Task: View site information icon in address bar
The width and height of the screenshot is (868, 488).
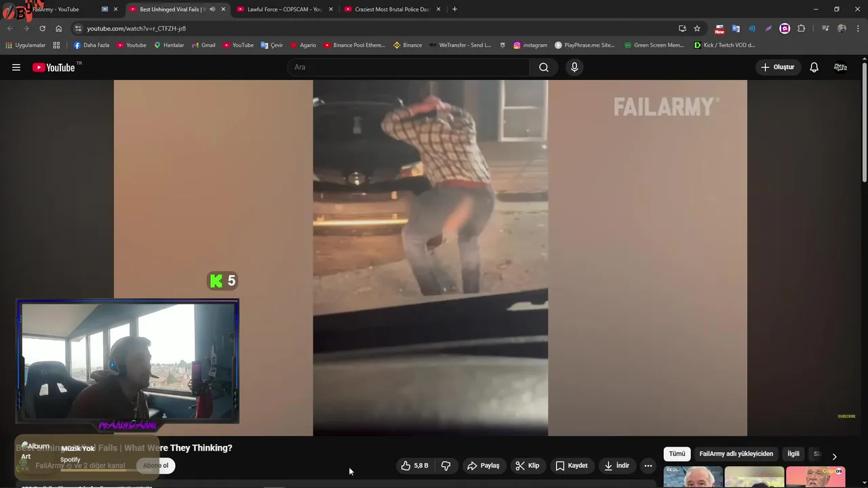Action: 78,28
